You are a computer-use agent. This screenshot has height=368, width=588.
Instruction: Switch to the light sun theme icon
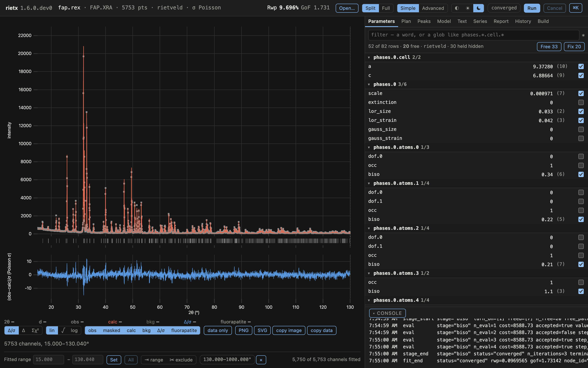468,8
